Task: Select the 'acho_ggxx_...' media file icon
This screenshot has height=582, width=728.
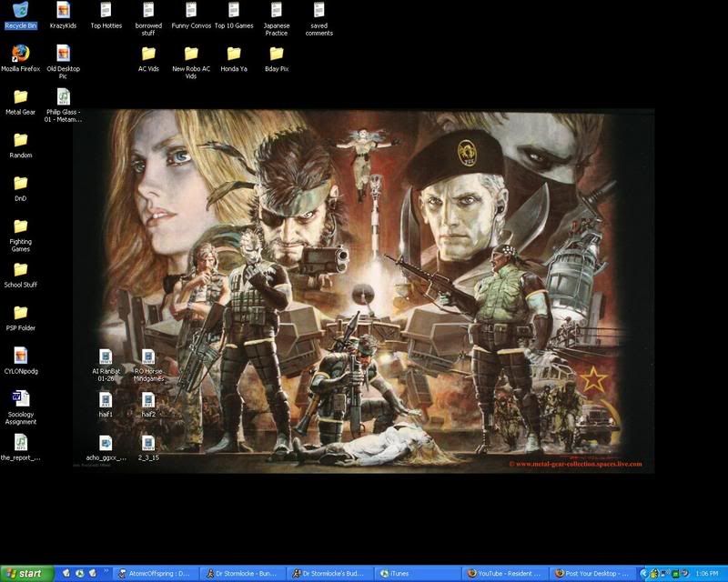Action: pos(106,447)
